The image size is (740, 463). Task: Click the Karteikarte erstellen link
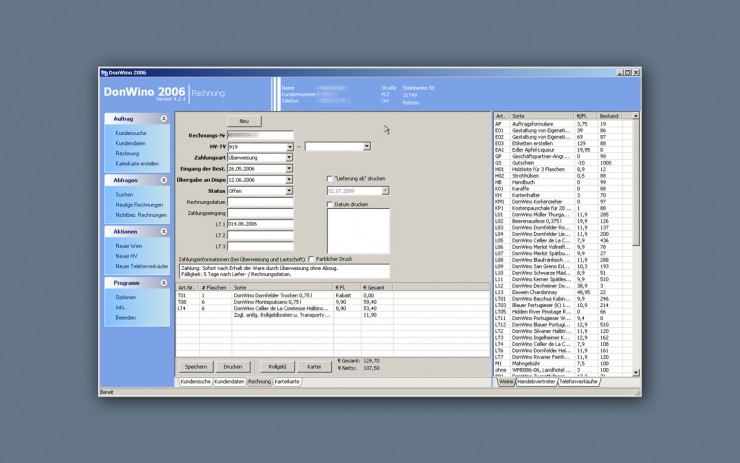click(x=137, y=164)
